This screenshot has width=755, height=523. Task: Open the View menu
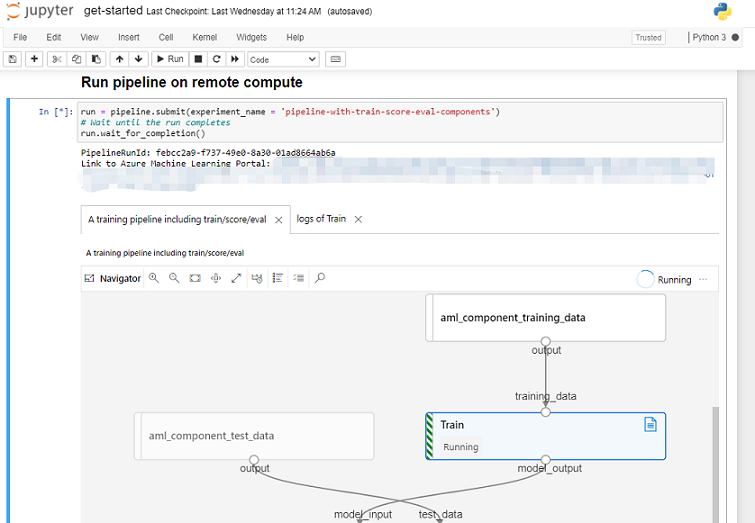click(89, 38)
